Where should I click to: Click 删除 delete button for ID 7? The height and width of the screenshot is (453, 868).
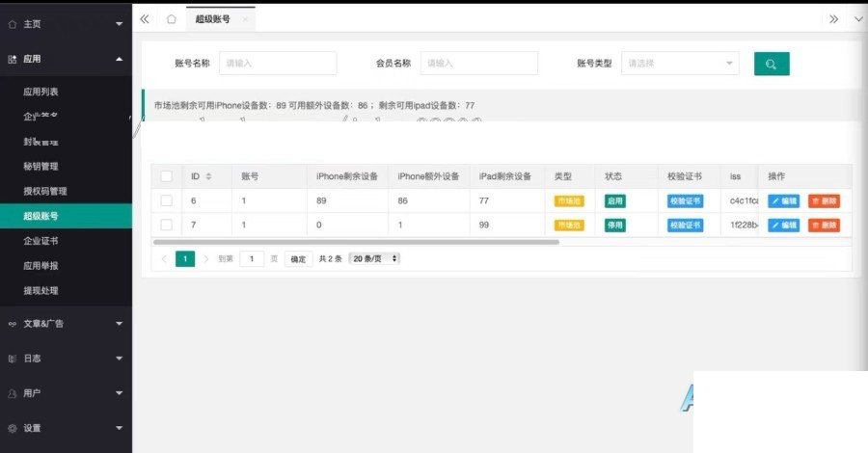[x=824, y=226]
